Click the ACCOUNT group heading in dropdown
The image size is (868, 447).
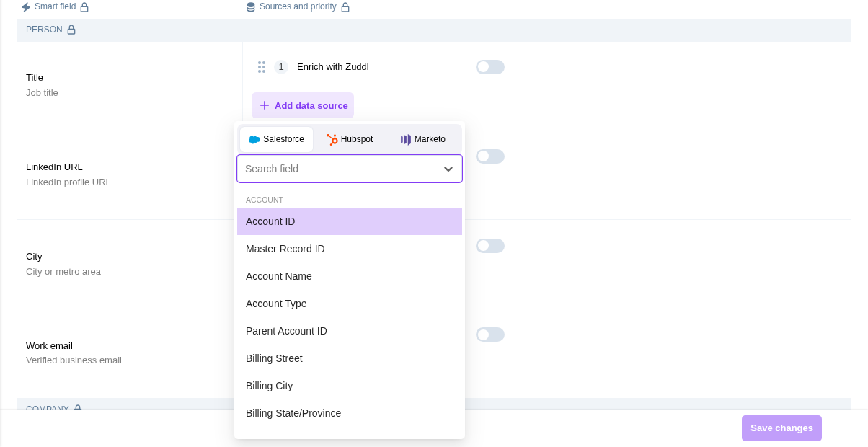(x=265, y=200)
